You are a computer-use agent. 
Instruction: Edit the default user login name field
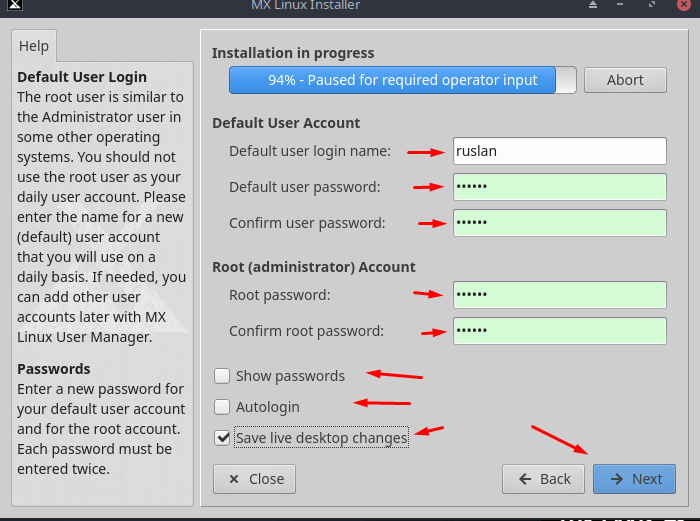point(560,151)
